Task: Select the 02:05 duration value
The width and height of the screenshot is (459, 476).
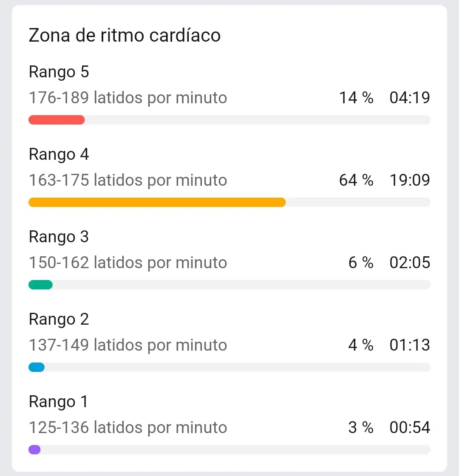Action: click(x=410, y=263)
